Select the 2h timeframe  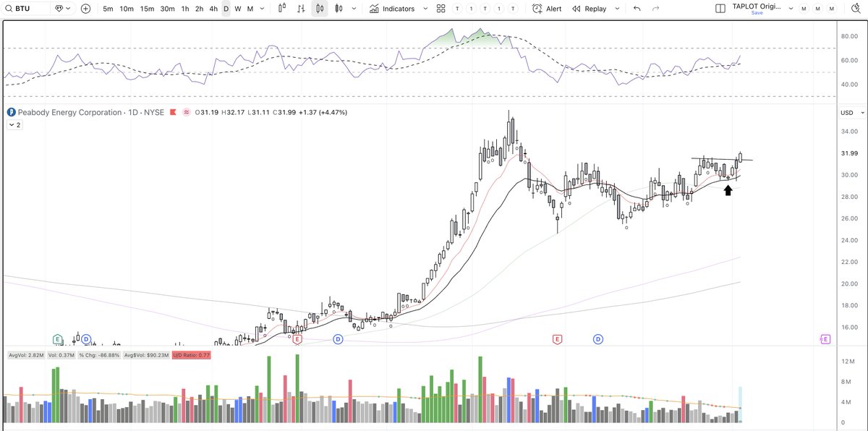[x=199, y=9]
